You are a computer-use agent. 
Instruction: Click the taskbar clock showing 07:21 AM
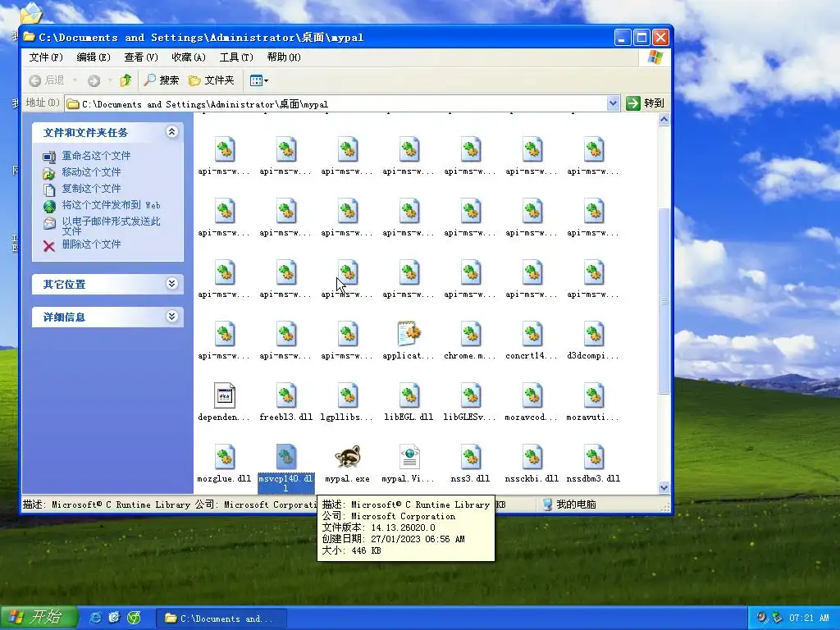(x=809, y=619)
